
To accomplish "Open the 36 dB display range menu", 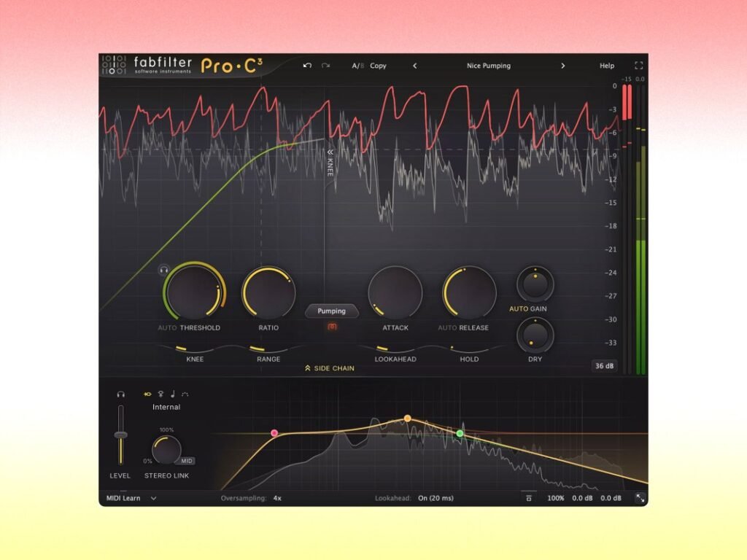I will [x=604, y=366].
